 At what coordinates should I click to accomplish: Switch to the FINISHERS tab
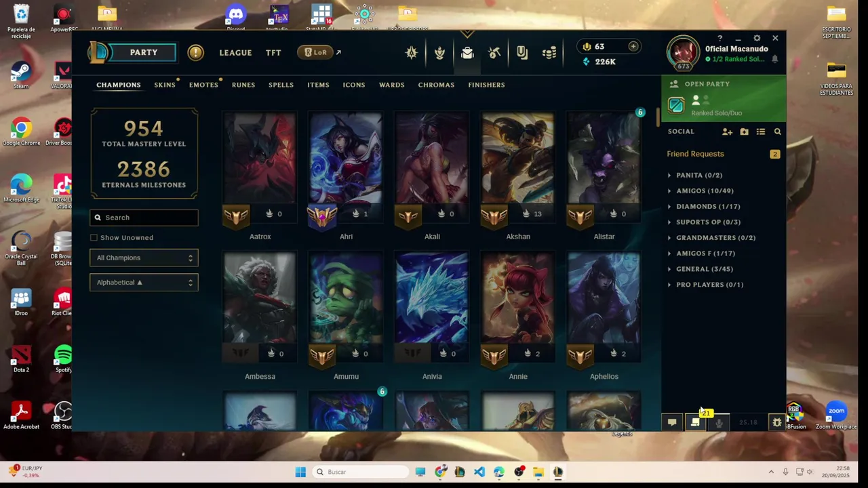pyautogui.click(x=486, y=85)
